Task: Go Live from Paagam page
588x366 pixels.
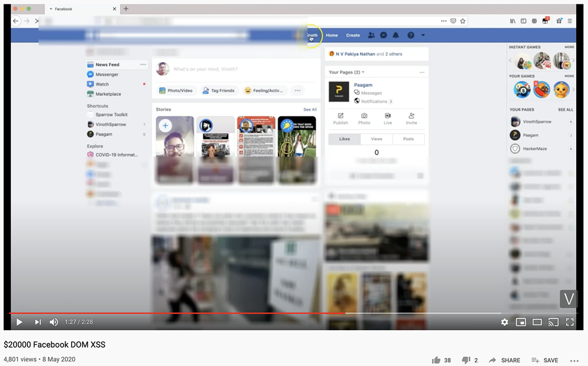Action: coord(388,119)
